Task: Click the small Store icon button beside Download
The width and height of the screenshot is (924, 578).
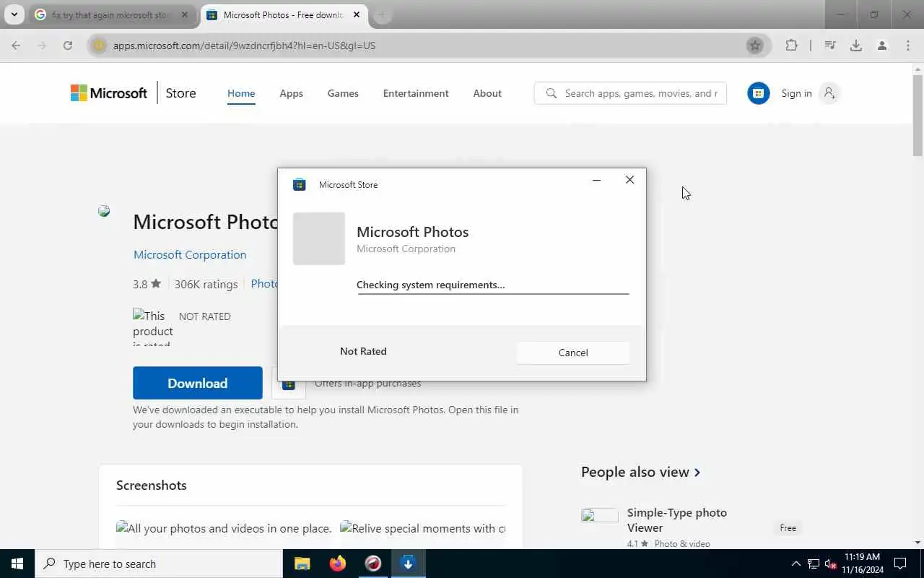Action: [x=288, y=384]
